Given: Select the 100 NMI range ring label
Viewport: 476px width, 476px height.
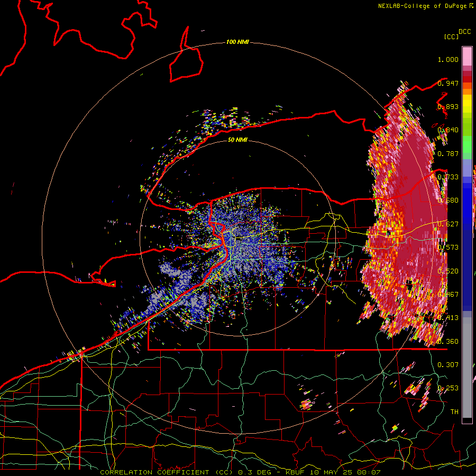Looking at the screenshot, I should [237, 42].
